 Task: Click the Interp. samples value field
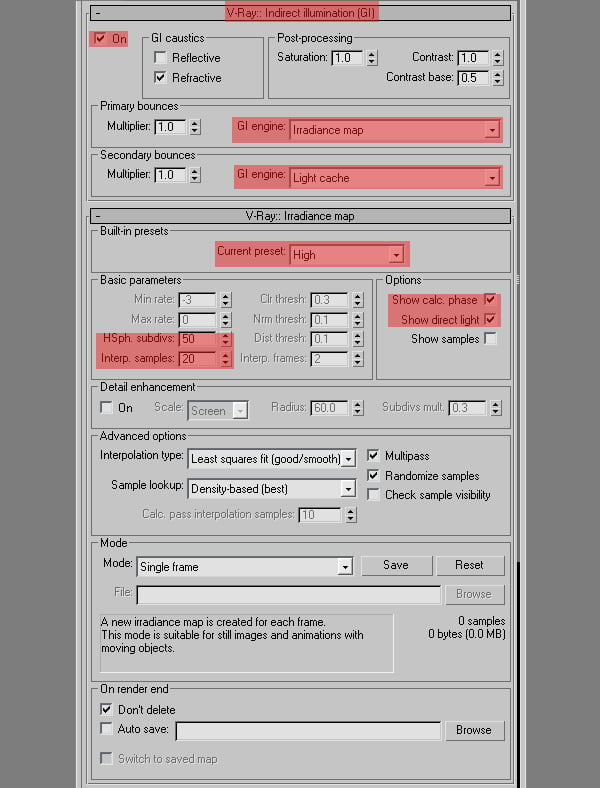[x=197, y=359]
